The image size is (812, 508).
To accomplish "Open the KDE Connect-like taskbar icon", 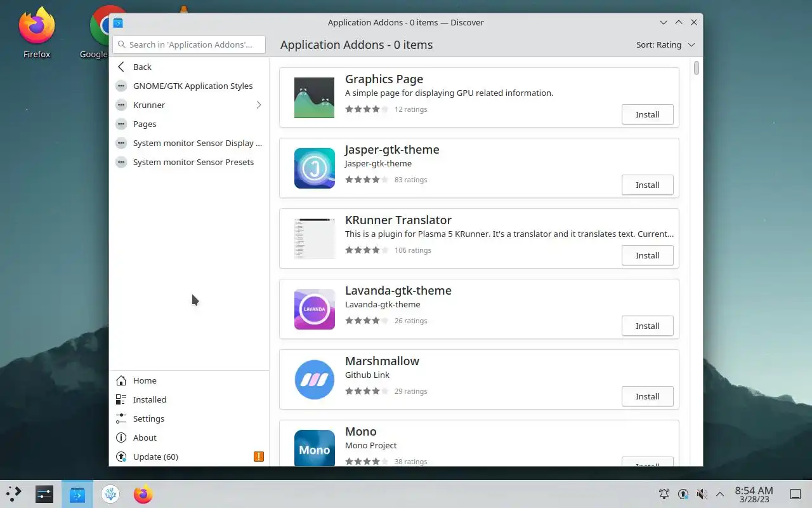I will point(110,494).
